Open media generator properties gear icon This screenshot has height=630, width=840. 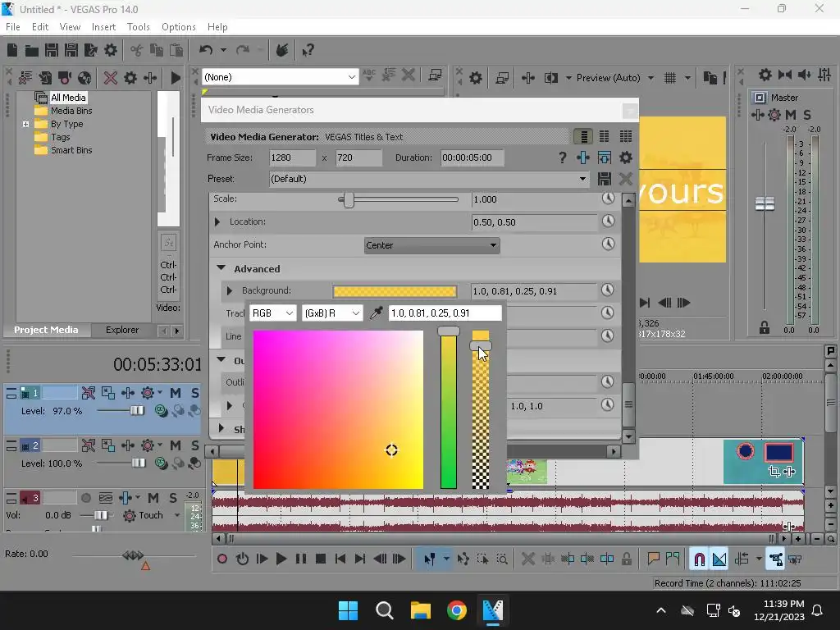625,157
